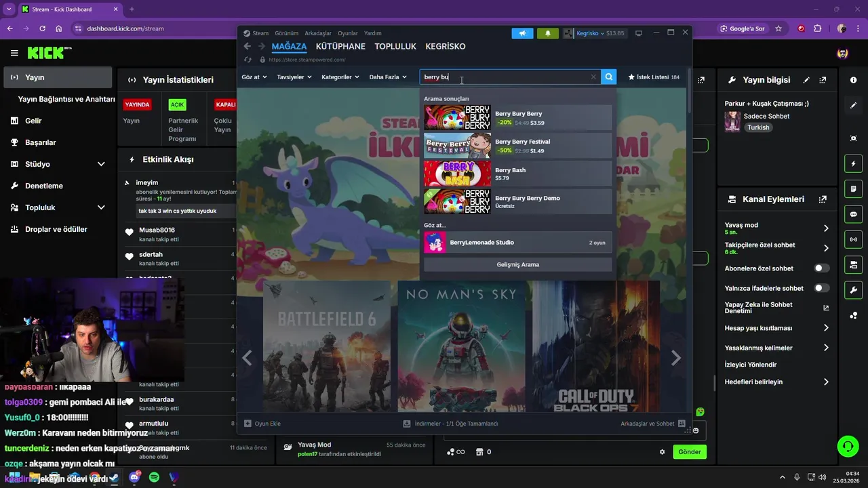Pop out the Kanal Eylemleri panel
Image resolution: width=868 pixels, height=488 pixels.
coord(823,199)
